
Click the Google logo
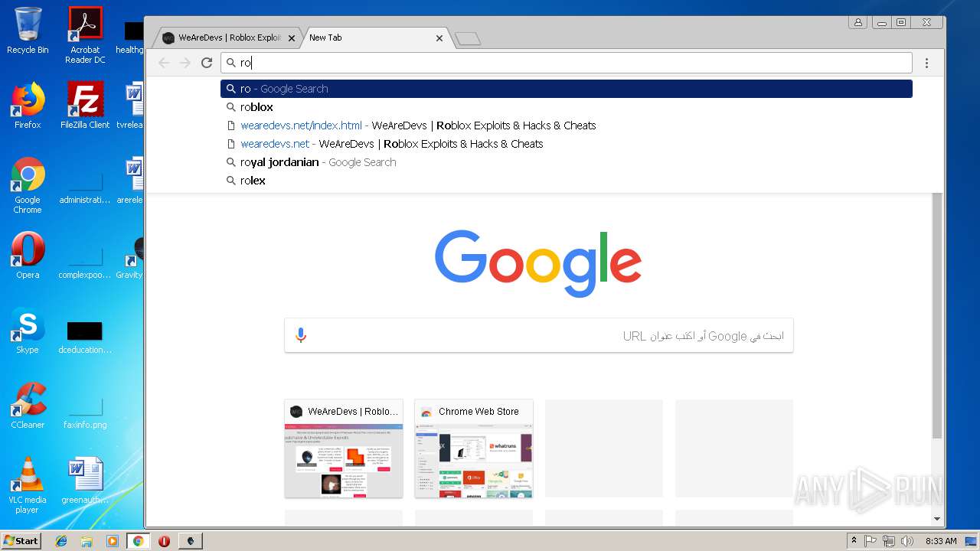538,264
